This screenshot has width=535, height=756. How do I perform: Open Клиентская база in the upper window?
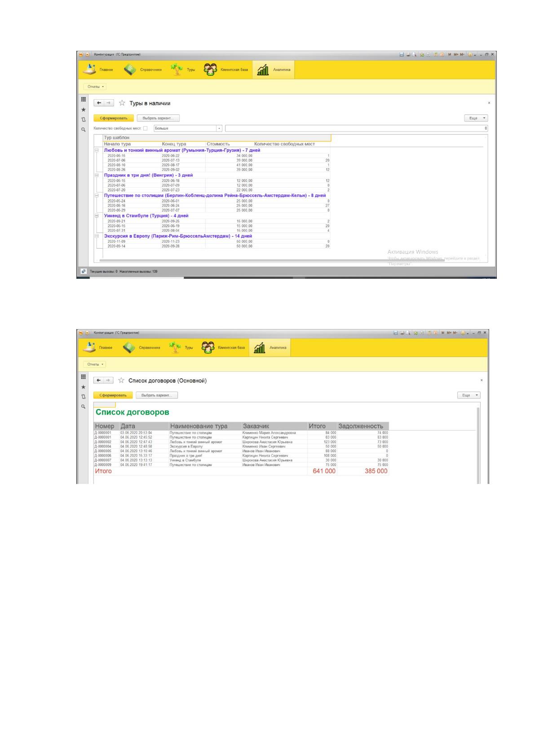(226, 70)
